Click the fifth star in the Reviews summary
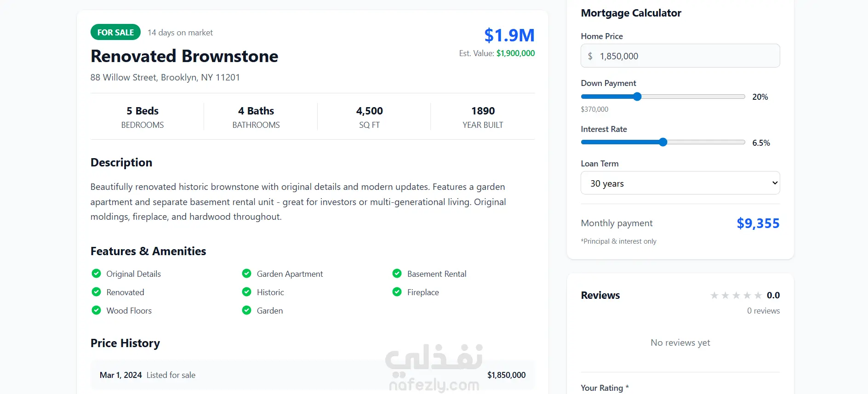Image resolution: width=868 pixels, height=394 pixels. [758, 295]
